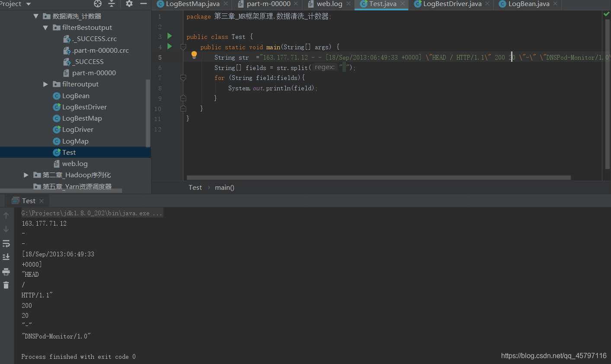
Task: Click the run gutter icon beside main method
Action: tap(170, 46)
